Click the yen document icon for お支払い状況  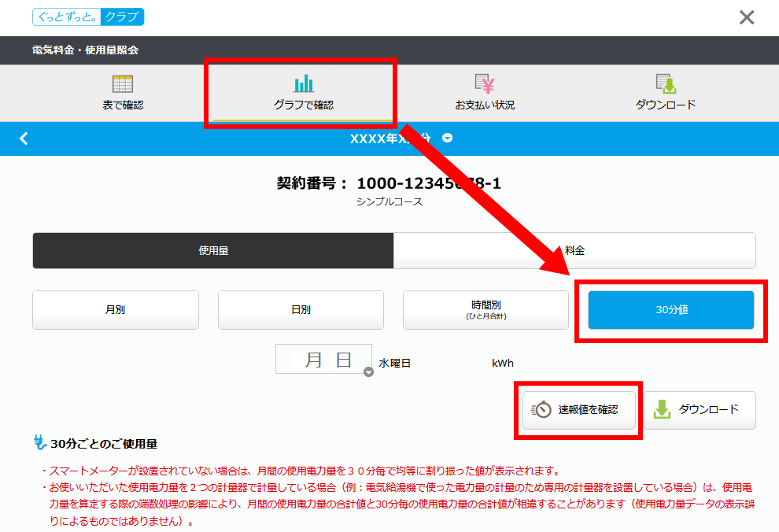[485, 84]
